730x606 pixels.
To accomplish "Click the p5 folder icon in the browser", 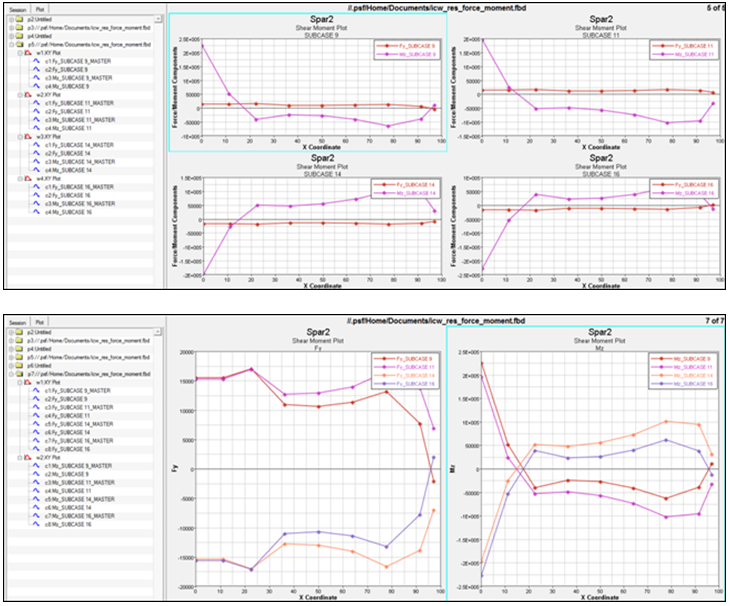I will 17,45.
